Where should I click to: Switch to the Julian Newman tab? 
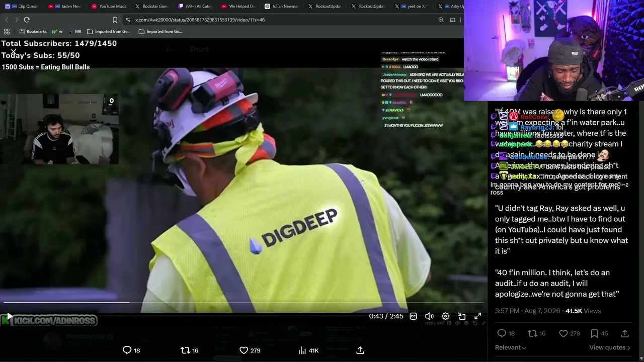pyautogui.click(x=282, y=7)
